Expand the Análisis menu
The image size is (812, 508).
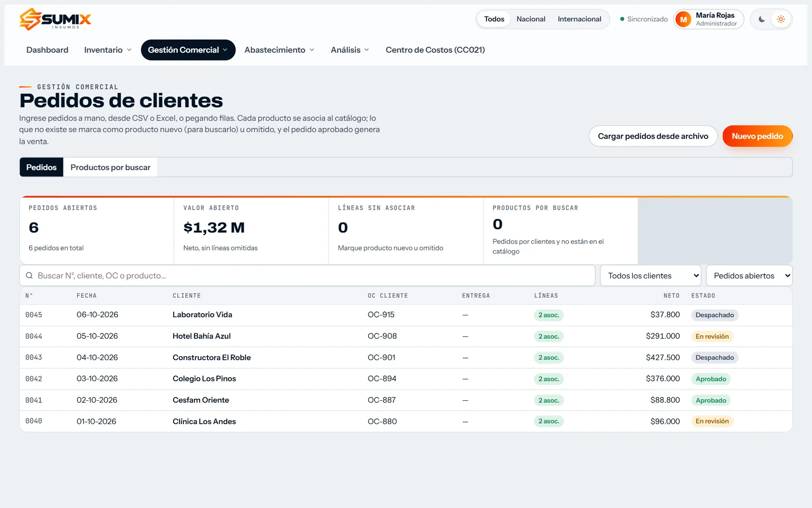350,50
